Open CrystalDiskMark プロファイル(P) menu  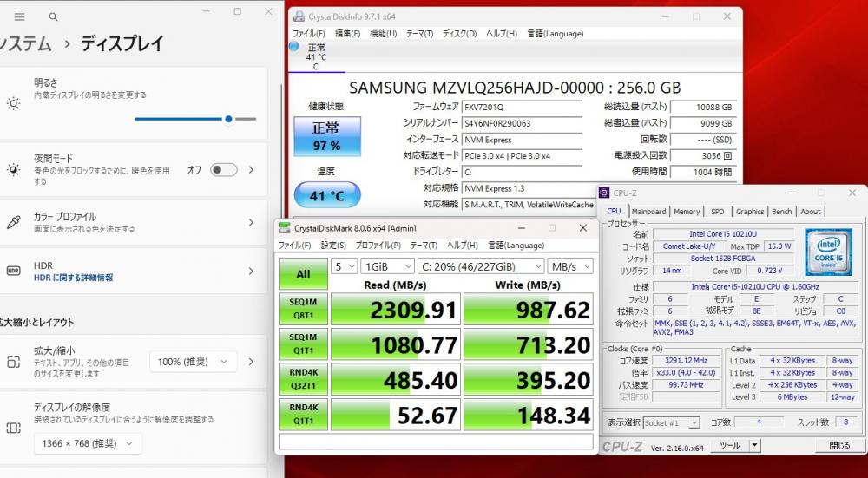[x=378, y=246]
